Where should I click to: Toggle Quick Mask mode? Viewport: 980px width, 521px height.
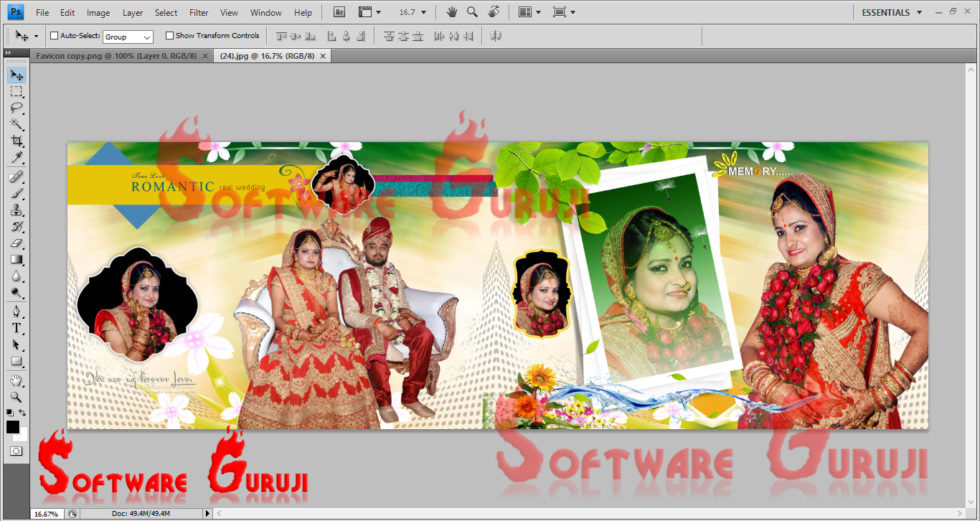tap(17, 451)
